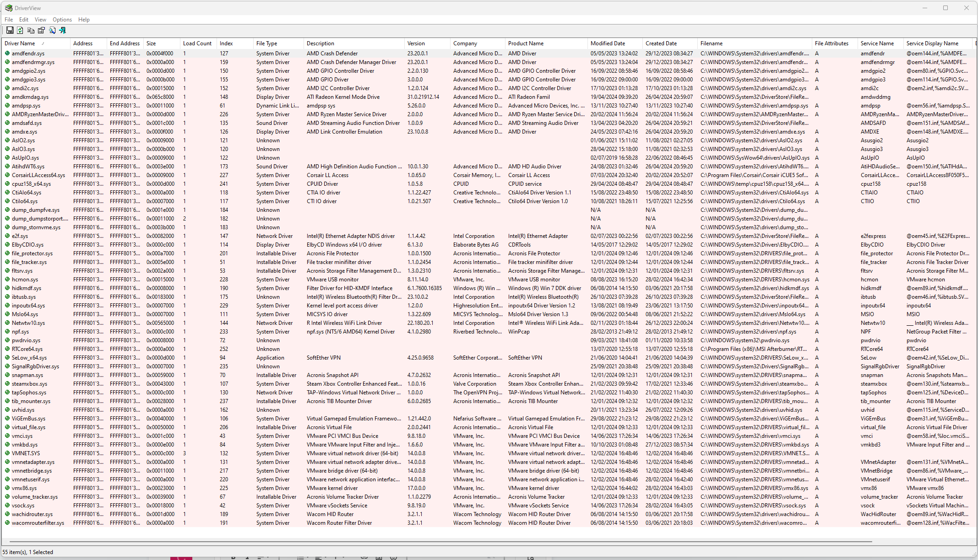Screen dimensions: 978x560
Task: Click the green icon beside hcmon.sys
Action: (7, 279)
